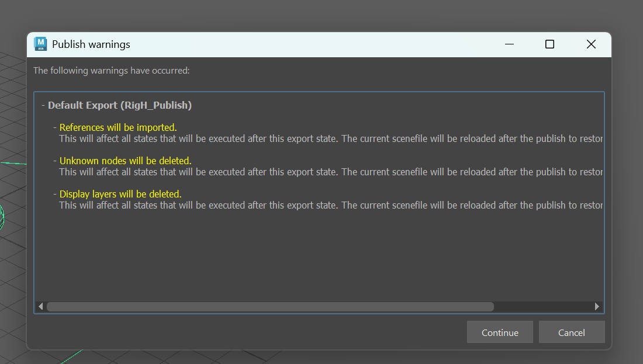
Task: Select the "Unknown nodes will be deleted" warning
Action: [x=125, y=161]
